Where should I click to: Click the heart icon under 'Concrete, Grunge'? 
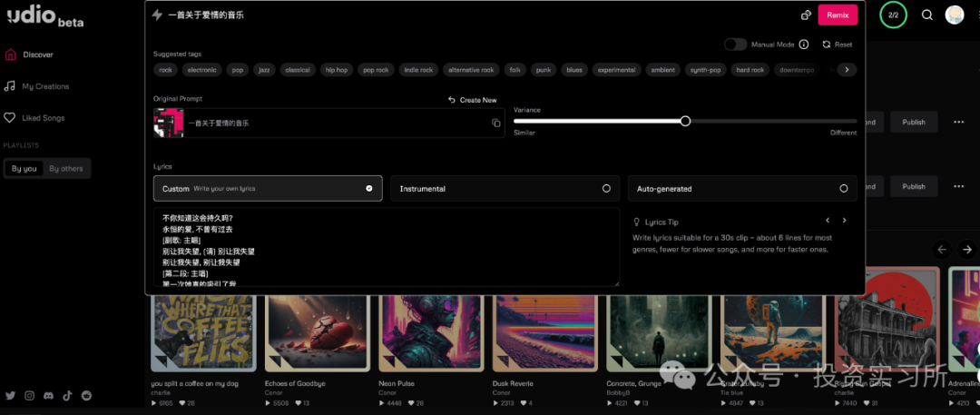tap(637, 403)
